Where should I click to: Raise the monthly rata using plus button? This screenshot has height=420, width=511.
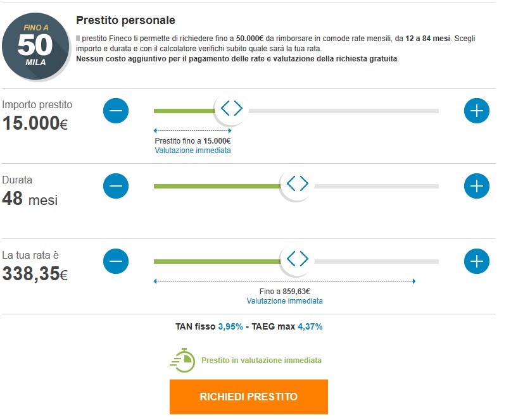[477, 261]
